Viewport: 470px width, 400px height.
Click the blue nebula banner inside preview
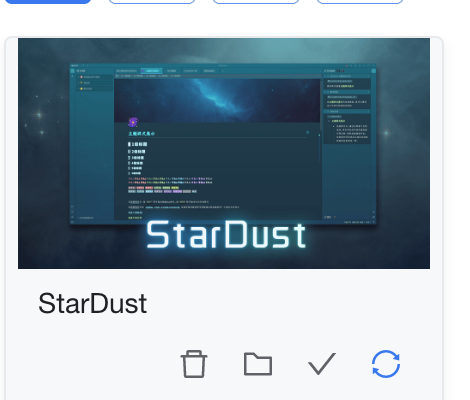pos(217,100)
